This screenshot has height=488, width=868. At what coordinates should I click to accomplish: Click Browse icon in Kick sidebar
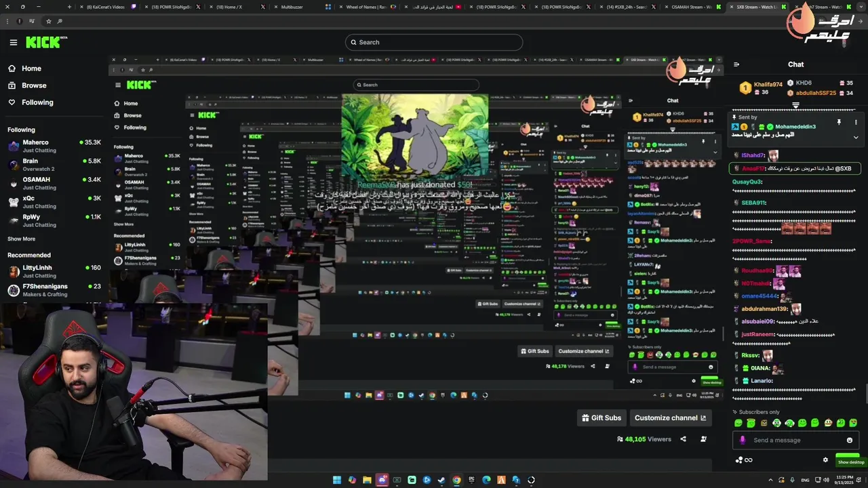click(x=12, y=85)
